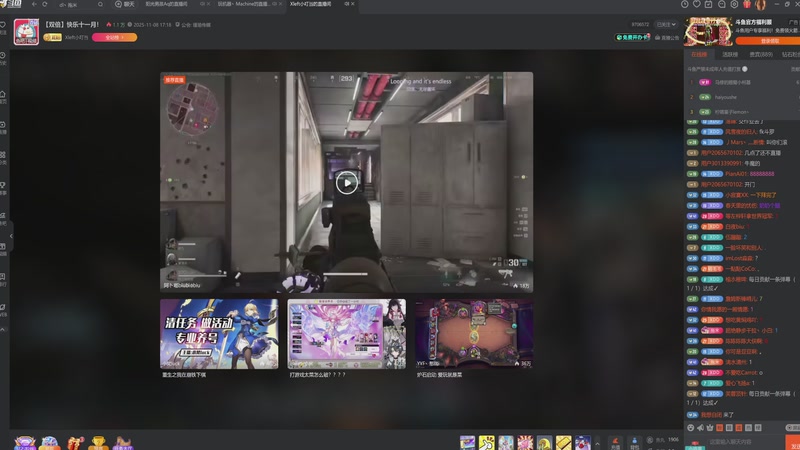This screenshot has height=450, width=800.
Task: Click the red gift box icon in the title bar
Action: coord(747,4)
